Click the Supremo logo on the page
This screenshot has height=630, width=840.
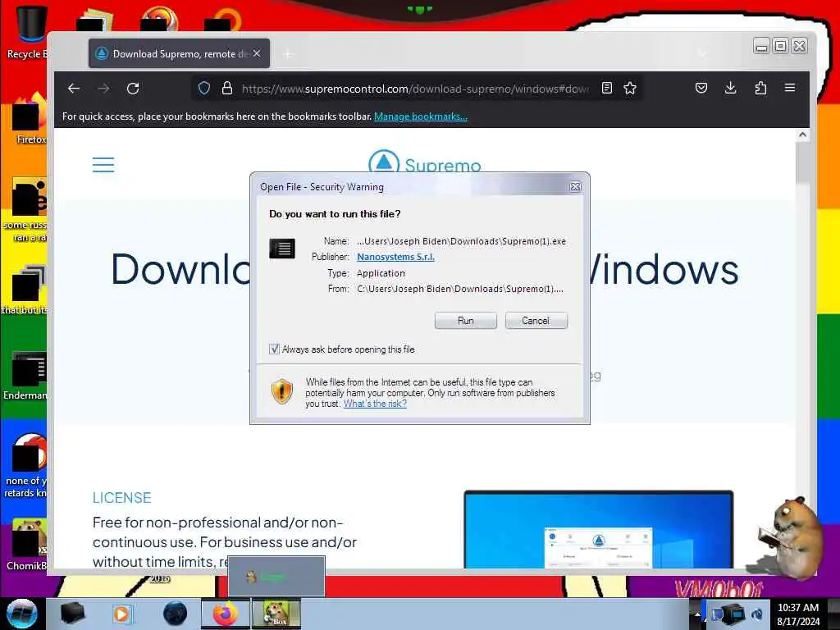(x=424, y=162)
